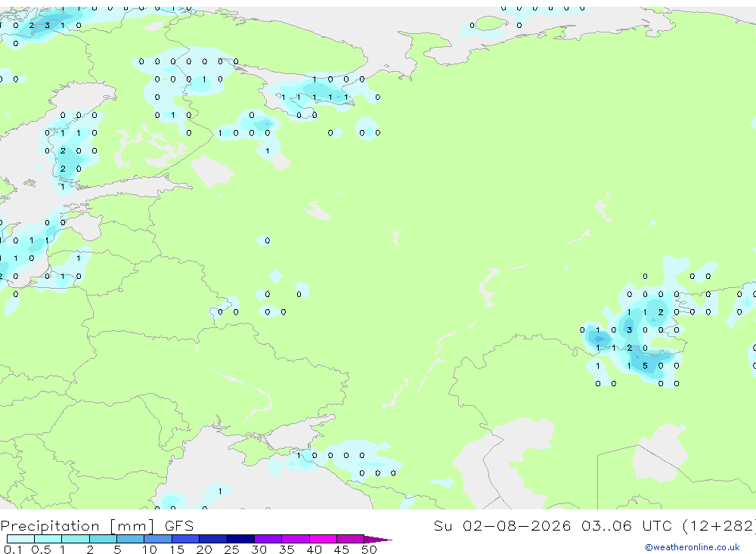Click the 0.1–0.5 mm legend swatch
The width and height of the screenshot is (756, 554).
(20, 539)
